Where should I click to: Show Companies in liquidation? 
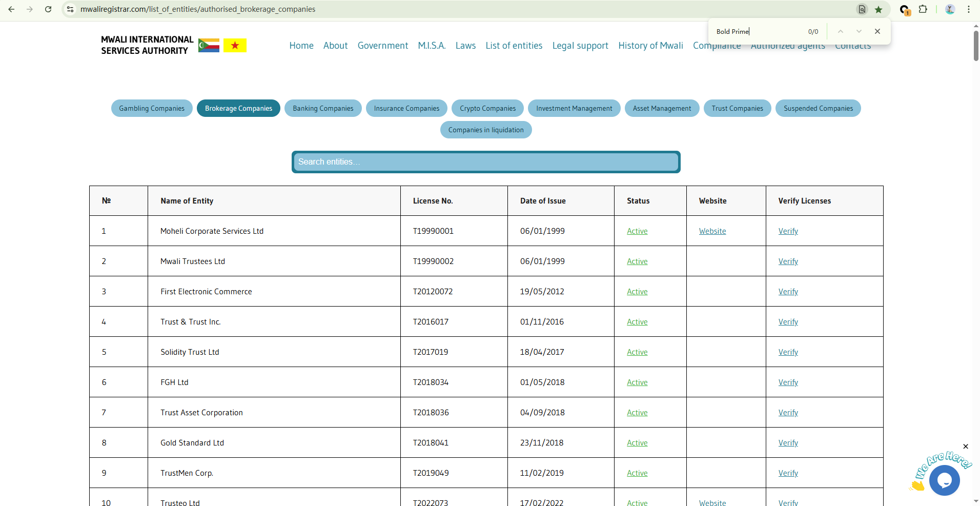point(486,130)
